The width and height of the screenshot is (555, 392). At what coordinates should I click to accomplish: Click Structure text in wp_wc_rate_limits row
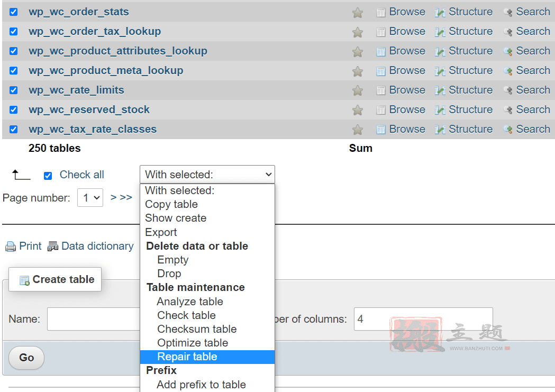coord(471,90)
